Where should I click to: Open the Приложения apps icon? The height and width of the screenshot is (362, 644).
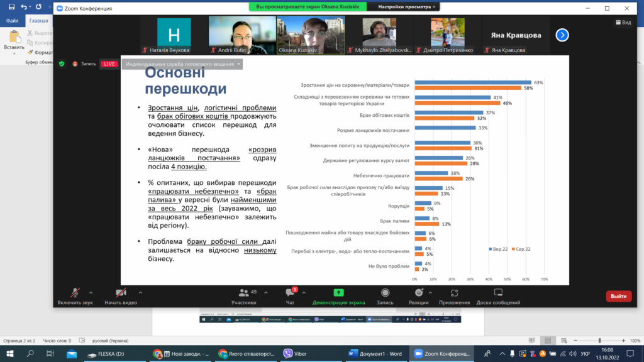click(x=454, y=293)
